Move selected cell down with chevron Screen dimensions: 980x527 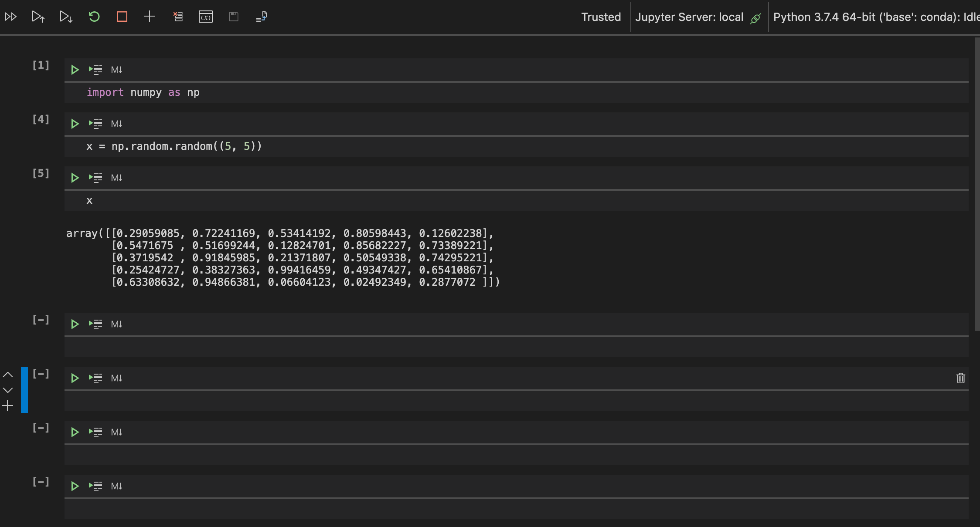click(8, 390)
